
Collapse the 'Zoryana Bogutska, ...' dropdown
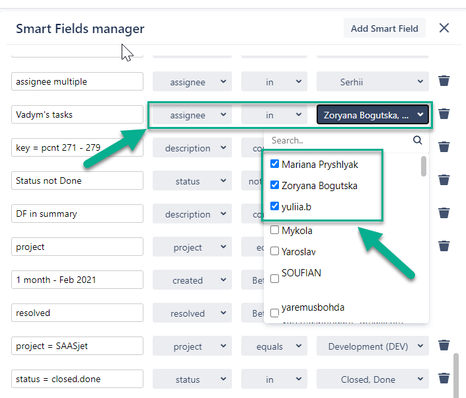point(373,115)
